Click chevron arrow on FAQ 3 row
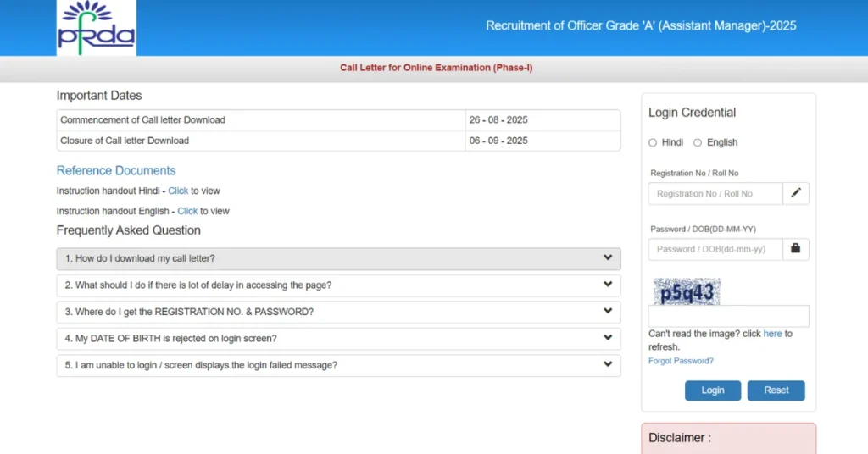The width and height of the screenshot is (868, 454). point(608,311)
